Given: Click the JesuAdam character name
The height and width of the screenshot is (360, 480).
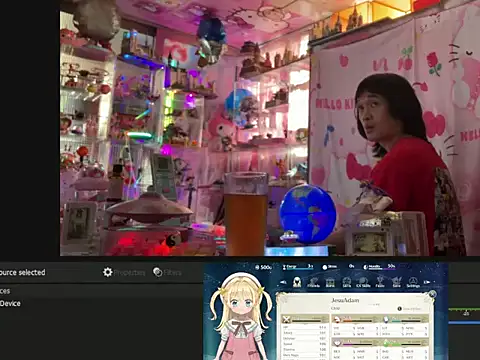Looking at the screenshot, I should 345,300.
